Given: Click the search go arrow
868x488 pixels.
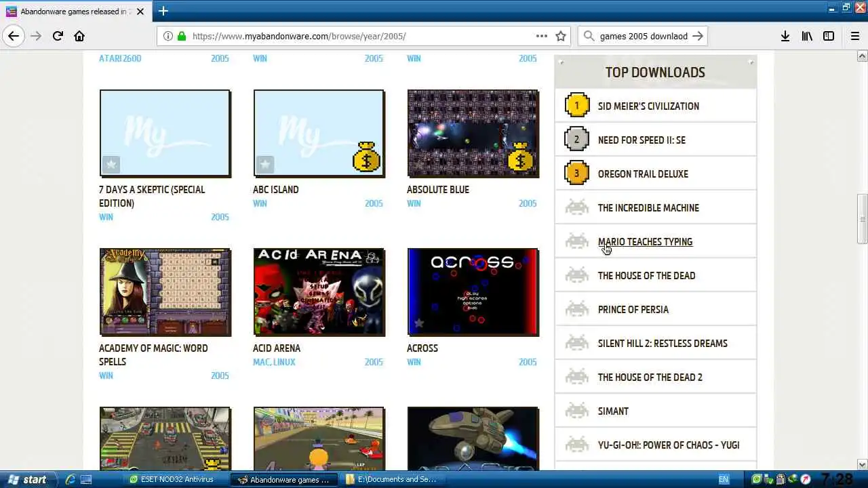Looking at the screenshot, I should (x=698, y=36).
